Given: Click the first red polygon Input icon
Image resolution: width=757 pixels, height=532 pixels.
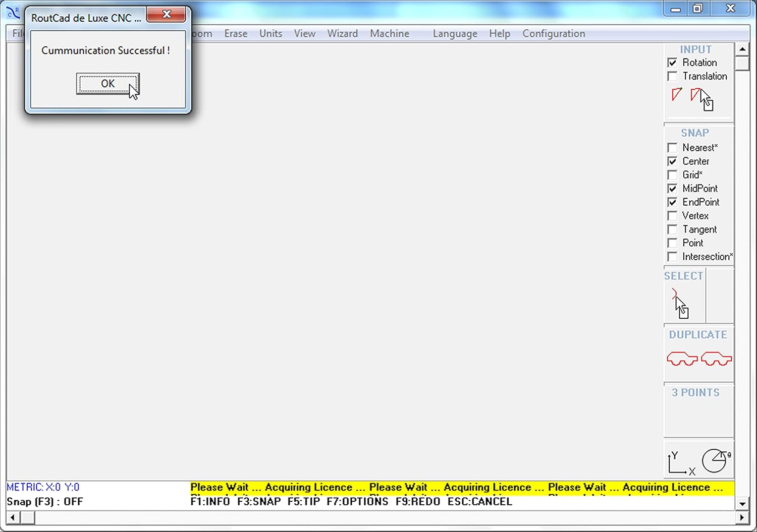Looking at the screenshot, I should tap(677, 94).
